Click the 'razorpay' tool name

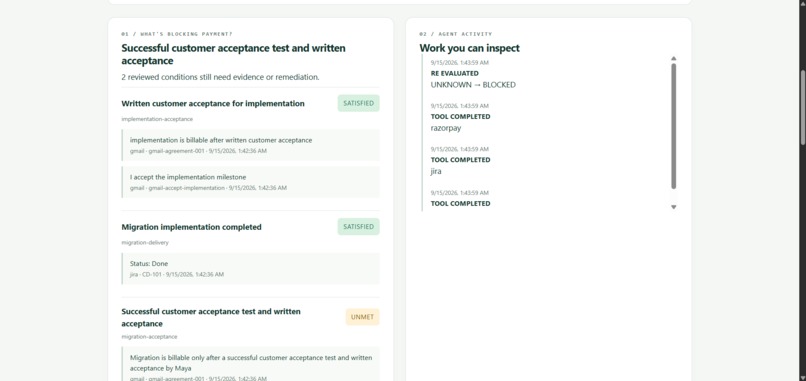[446, 128]
